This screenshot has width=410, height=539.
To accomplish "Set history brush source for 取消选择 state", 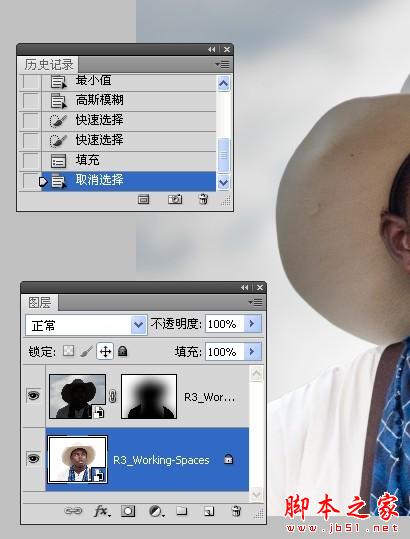I will click(31, 181).
